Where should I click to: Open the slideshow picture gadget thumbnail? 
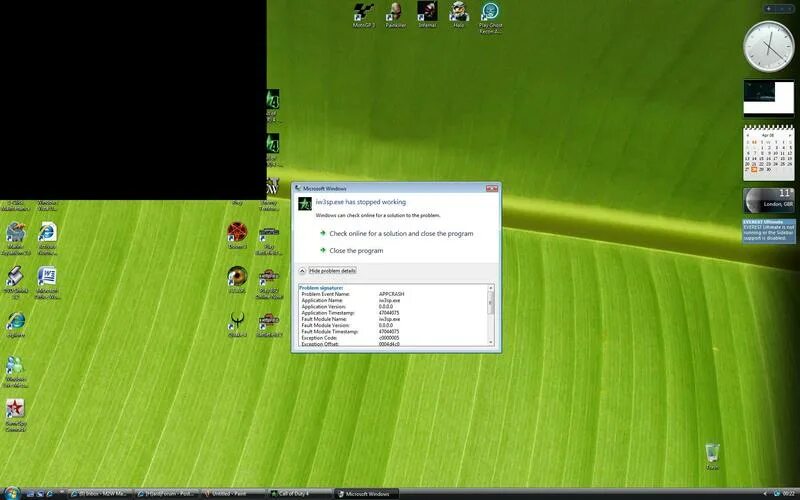(x=768, y=98)
